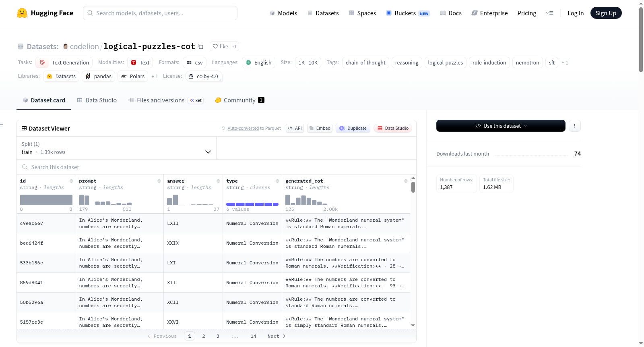
Task: Go to page 3 of rows
Action: (218, 336)
